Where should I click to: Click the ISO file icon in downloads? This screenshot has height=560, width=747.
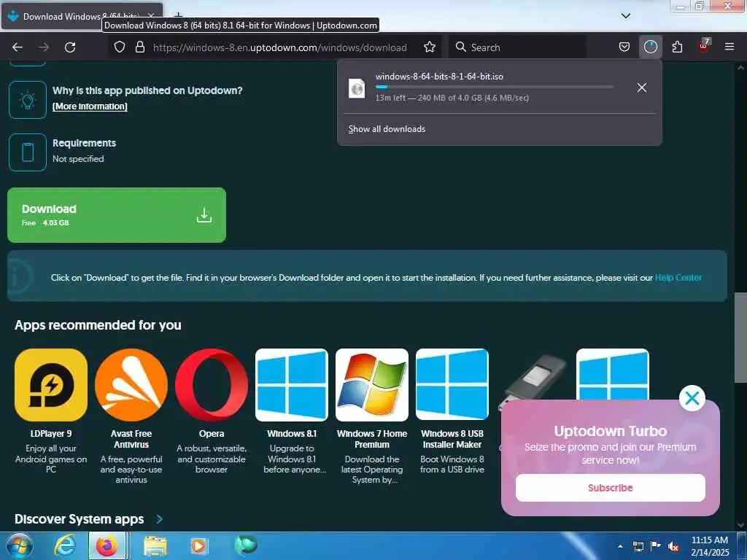tap(357, 88)
